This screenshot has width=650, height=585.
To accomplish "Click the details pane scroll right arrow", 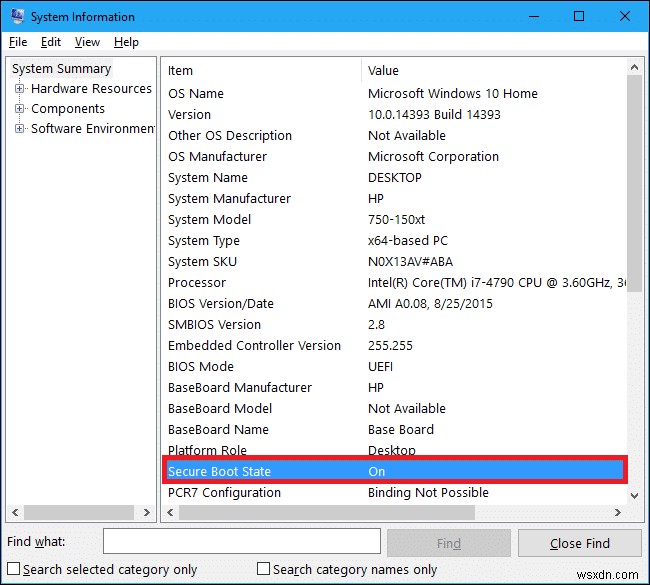I will coord(618,512).
